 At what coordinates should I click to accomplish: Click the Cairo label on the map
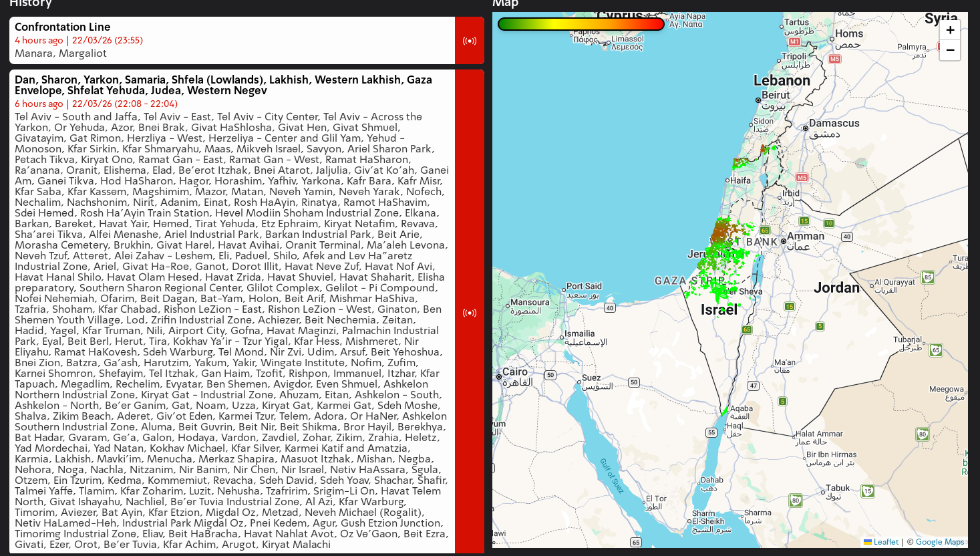(516, 377)
